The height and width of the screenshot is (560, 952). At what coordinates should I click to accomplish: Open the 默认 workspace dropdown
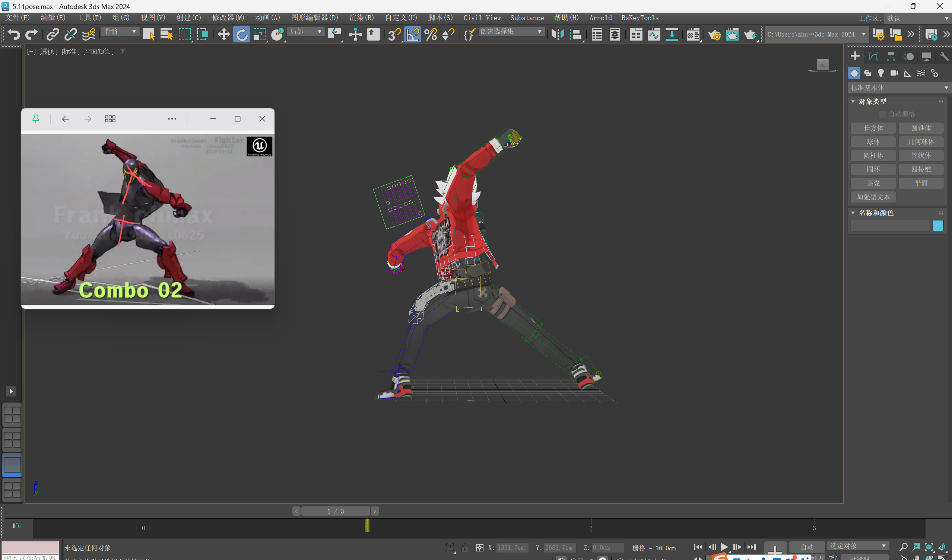[917, 18]
